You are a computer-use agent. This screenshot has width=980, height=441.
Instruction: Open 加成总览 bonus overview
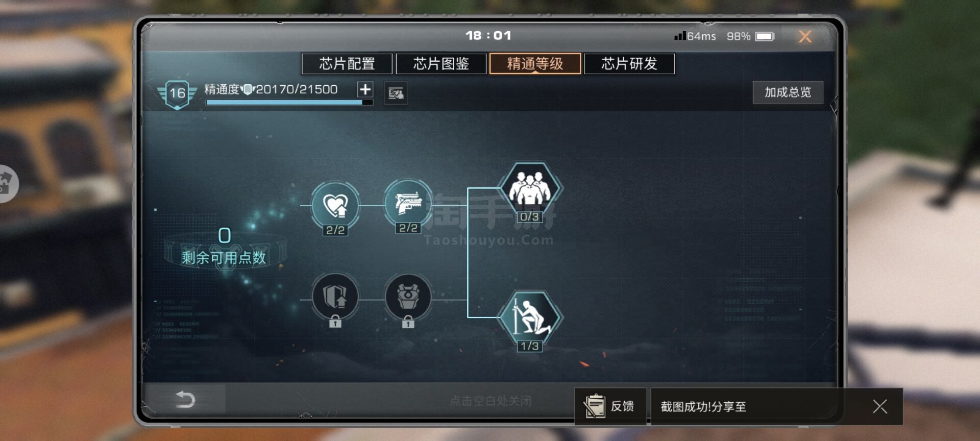click(x=788, y=92)
